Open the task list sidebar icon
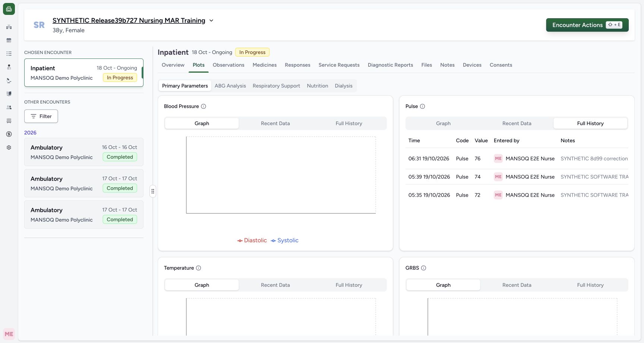 9,54
